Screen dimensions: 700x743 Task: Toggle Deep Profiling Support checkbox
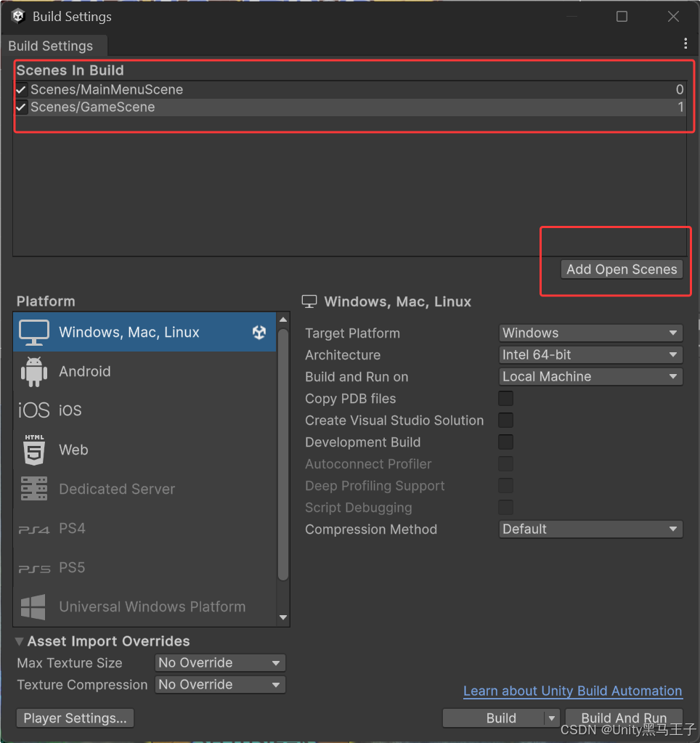click(x=505, y=486)
